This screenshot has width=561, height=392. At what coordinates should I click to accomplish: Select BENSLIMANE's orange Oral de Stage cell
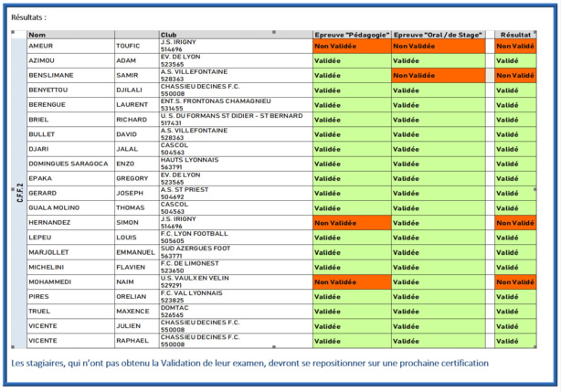438,76
